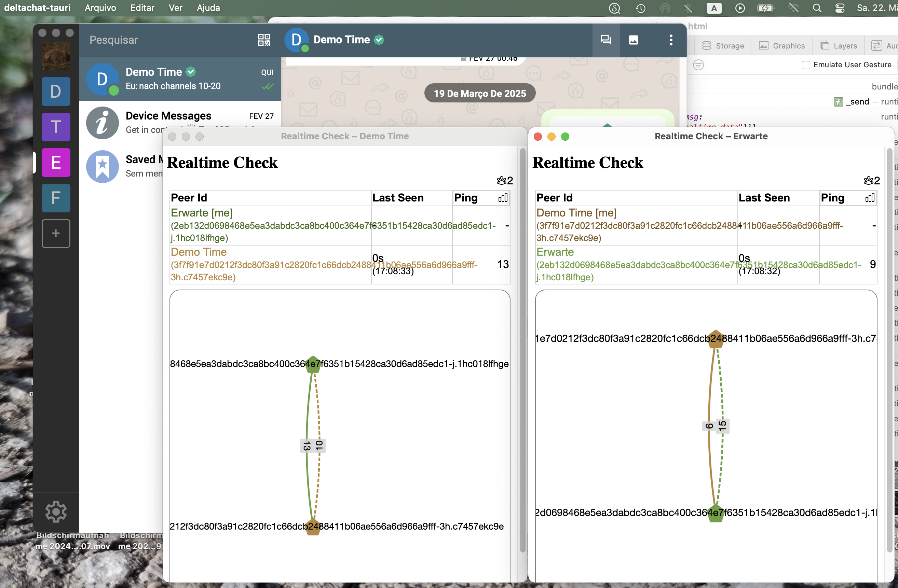Click the Delta Chat menu bar icon
The width and height of the screenshot is (898, 588).
(x=614, y=8)
